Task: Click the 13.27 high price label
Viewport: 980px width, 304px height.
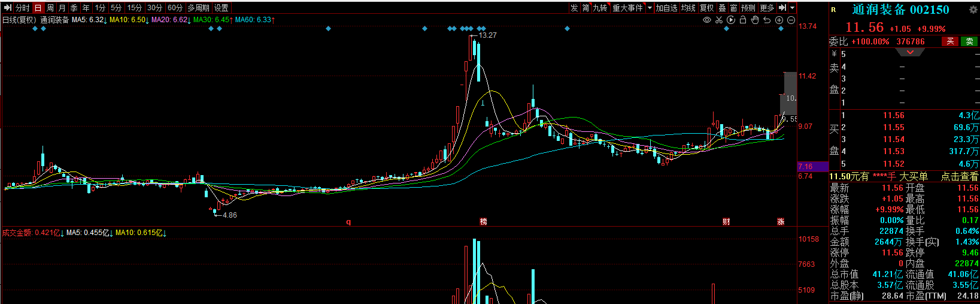Action: pos(487,35)
